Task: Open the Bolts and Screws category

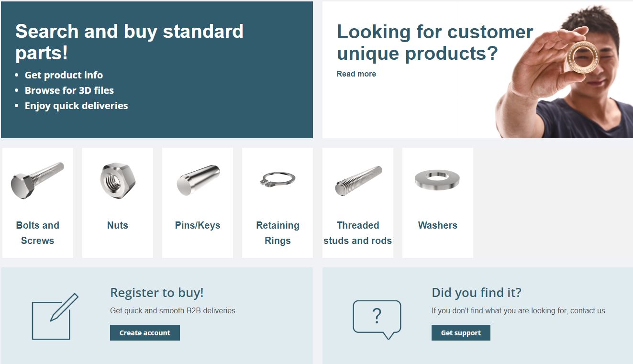Action: click(x=37, y=233)
